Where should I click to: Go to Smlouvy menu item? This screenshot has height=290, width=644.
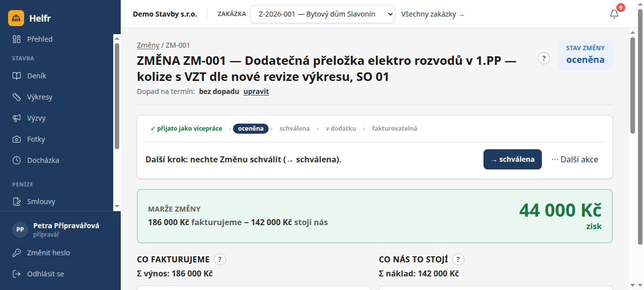pyautogui.click(x=56, y=202)
